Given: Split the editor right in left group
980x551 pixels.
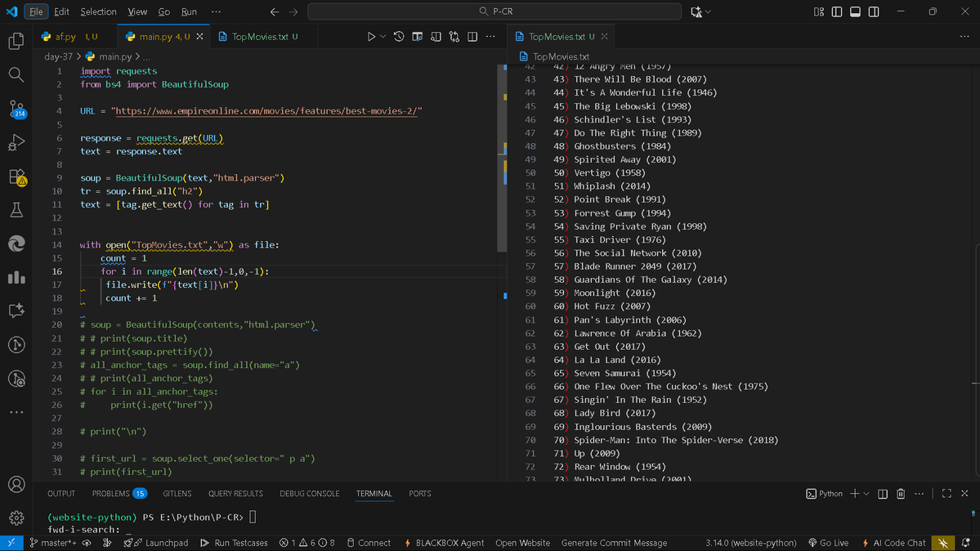Looking at the screenshot, I should (x=472, y=37).
